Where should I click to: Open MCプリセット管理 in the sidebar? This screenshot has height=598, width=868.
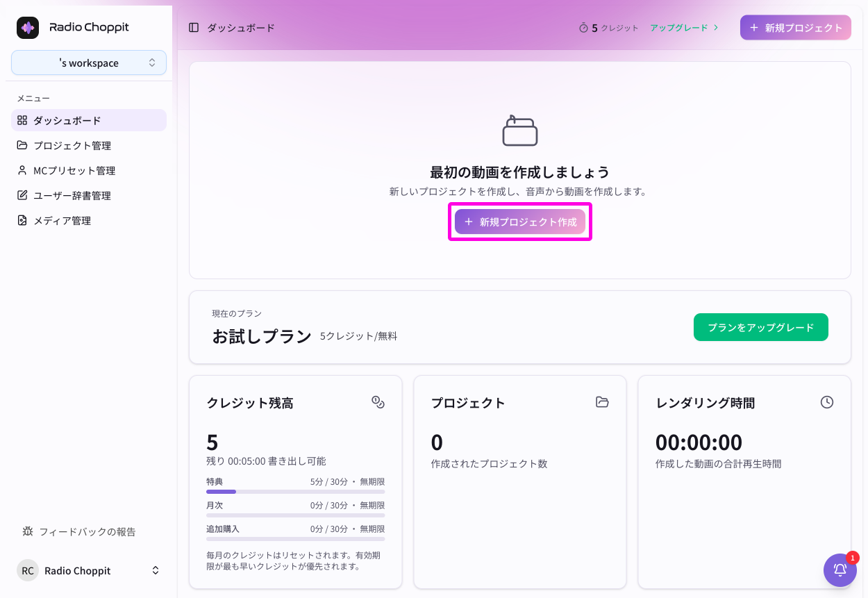pyautogui.click(x=89, y=170)
